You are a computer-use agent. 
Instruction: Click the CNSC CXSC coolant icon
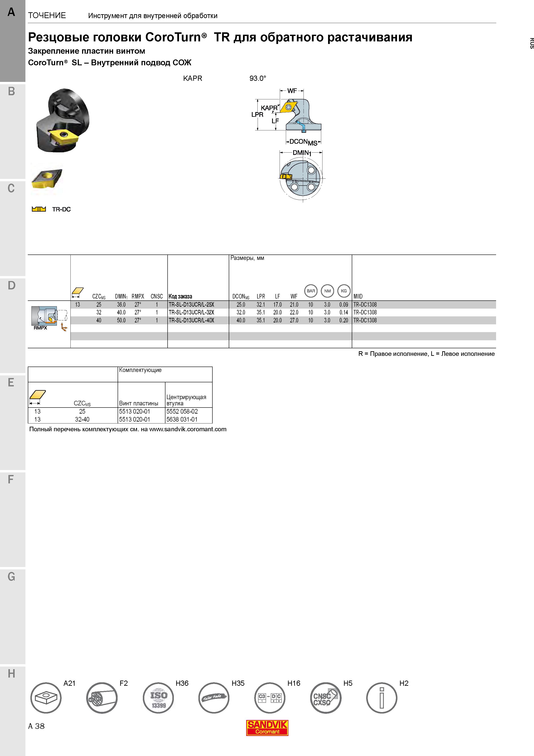pos(326,698)
